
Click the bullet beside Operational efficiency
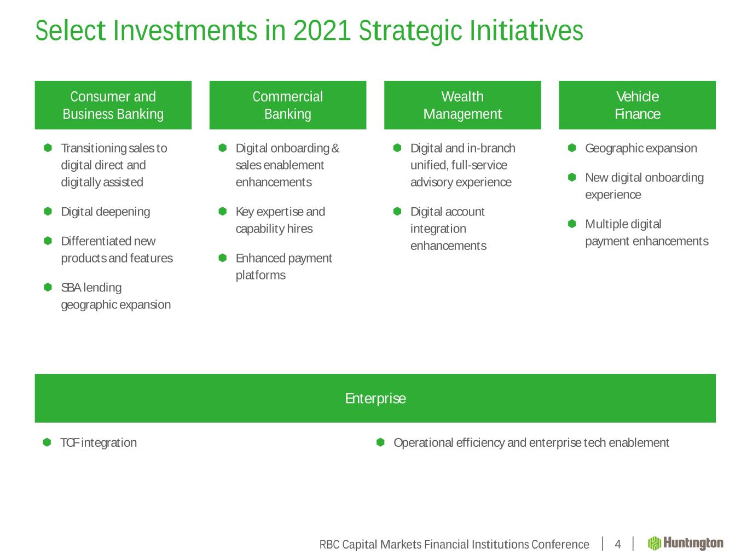(x=381, y=442)
